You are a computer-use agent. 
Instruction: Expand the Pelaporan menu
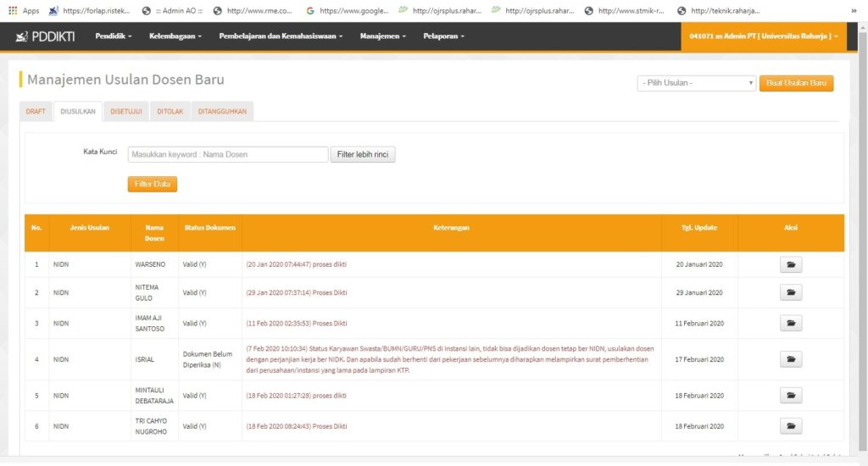click(x=443, y=36)
